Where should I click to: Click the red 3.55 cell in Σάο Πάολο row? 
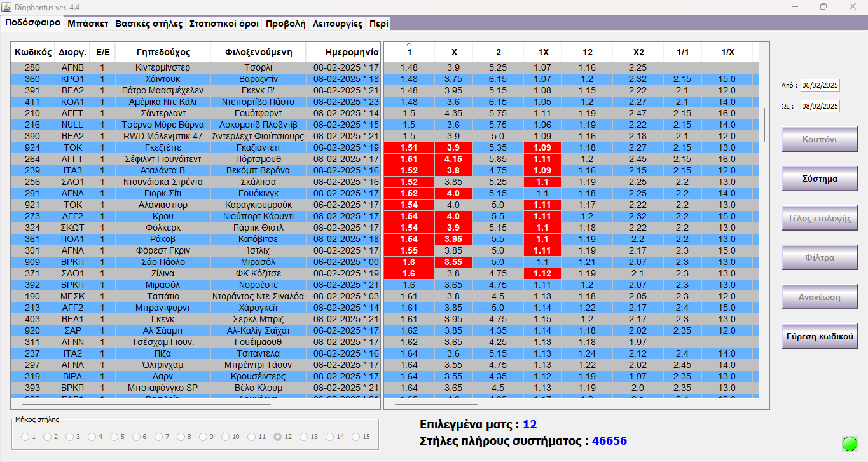453,262
